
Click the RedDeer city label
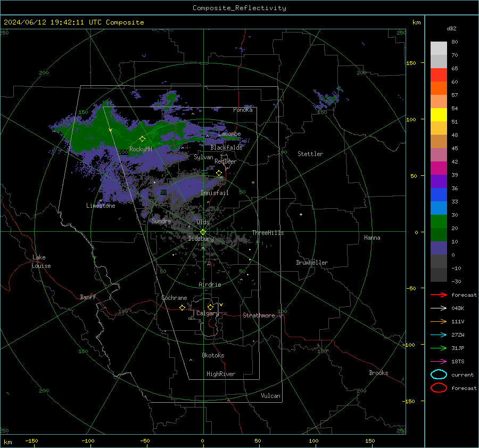[226, 161]
